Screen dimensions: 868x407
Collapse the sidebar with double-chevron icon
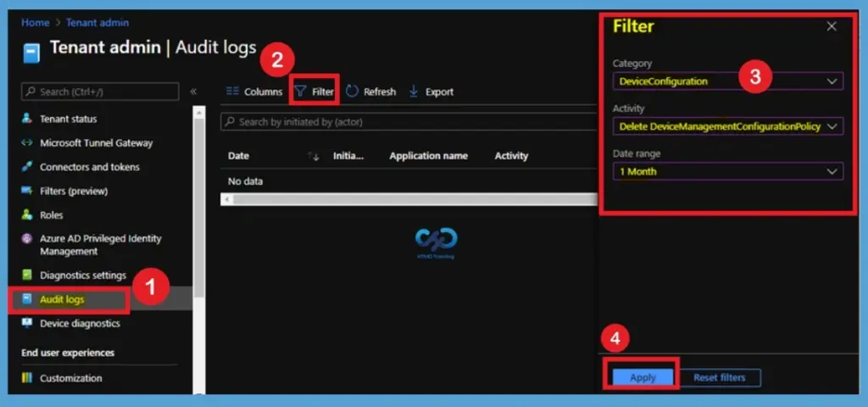[x=193, y=92]
